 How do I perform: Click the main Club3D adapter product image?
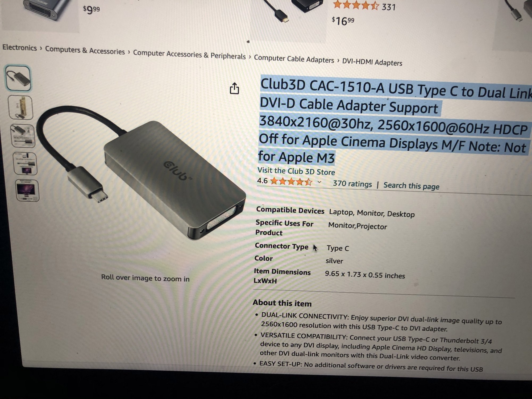[x=141, y=173]
